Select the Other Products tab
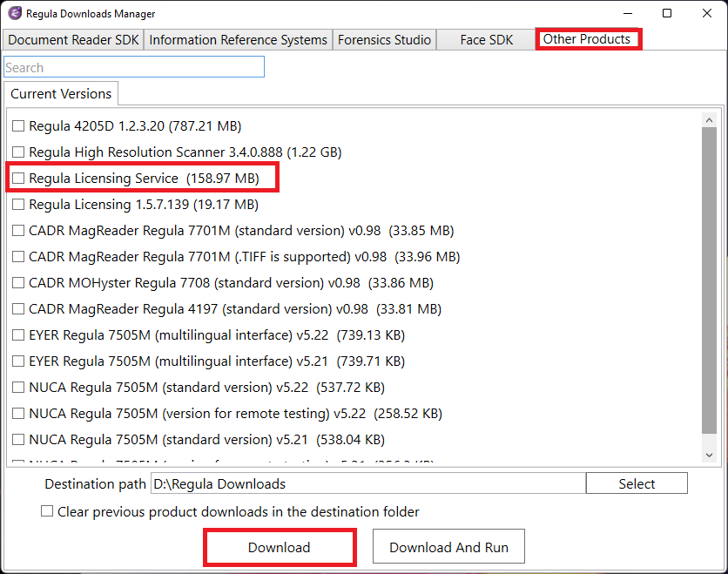The height and width of the screenshot is (574, 728). [587, 39]
